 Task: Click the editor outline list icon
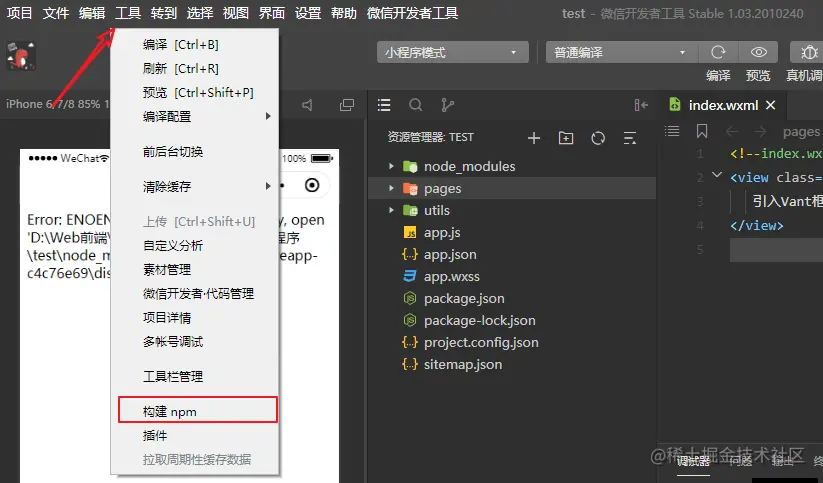[x=672, y=131]
